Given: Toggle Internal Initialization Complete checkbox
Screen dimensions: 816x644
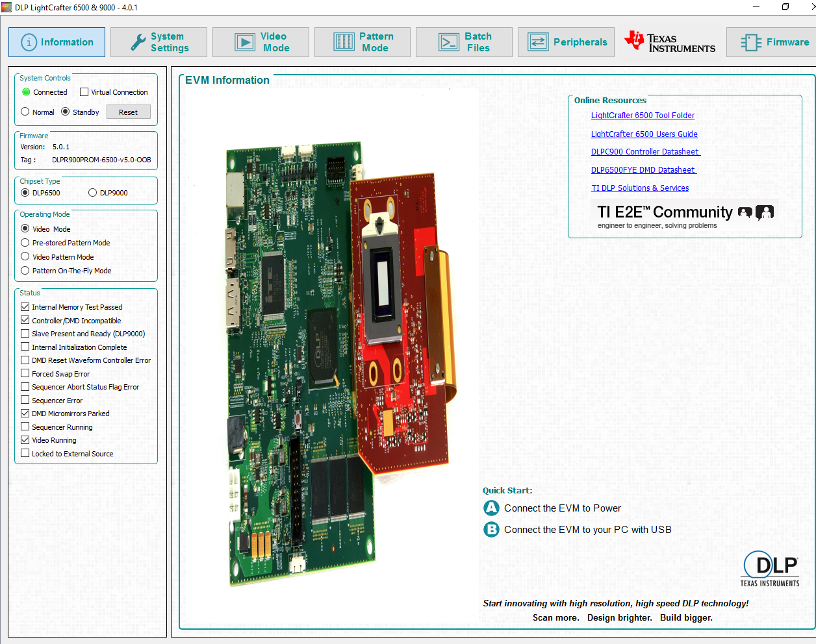Looking at the screenshot, I should click(x=25, y=347).
